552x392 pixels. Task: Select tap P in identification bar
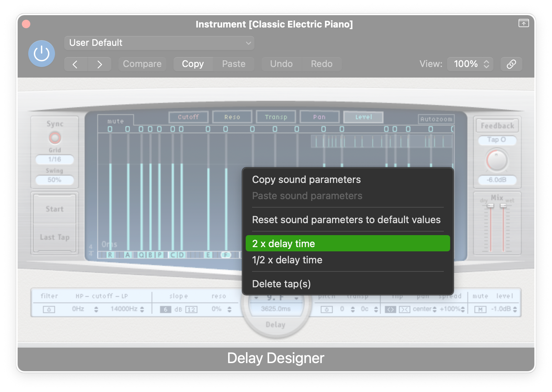point(159,255)
